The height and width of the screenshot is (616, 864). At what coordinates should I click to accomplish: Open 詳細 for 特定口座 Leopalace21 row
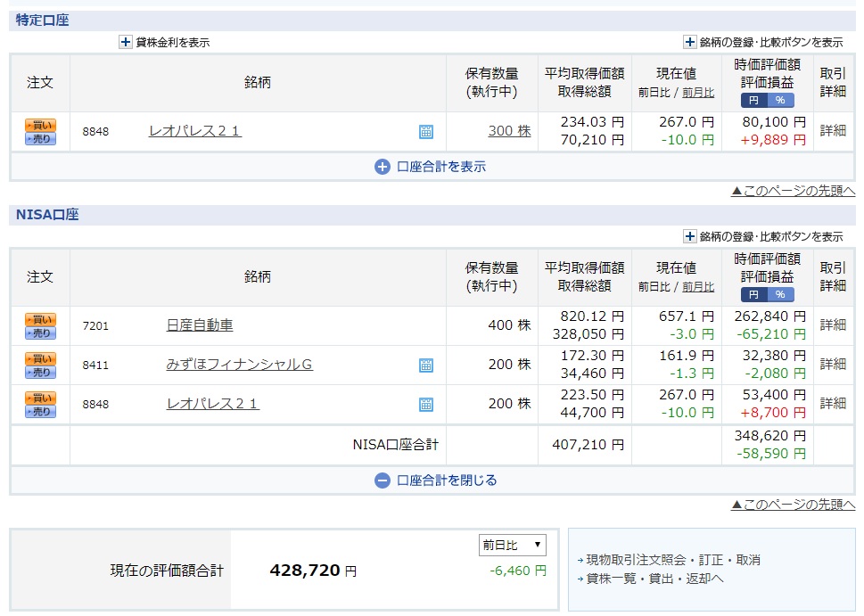coord(833,130)
